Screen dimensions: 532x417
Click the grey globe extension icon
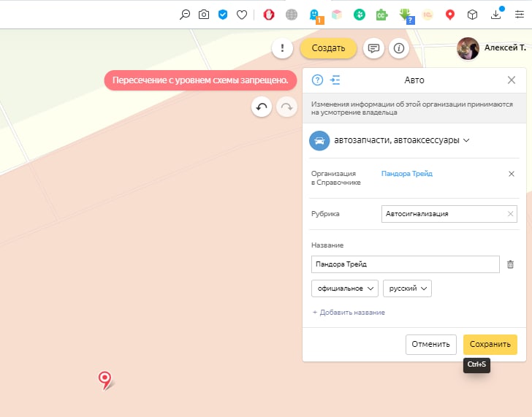point(291,15)
